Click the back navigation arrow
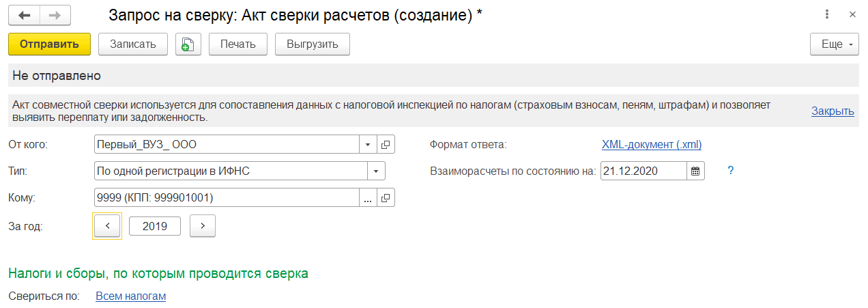The image size is (868, 308). click(x=24, y=14)
